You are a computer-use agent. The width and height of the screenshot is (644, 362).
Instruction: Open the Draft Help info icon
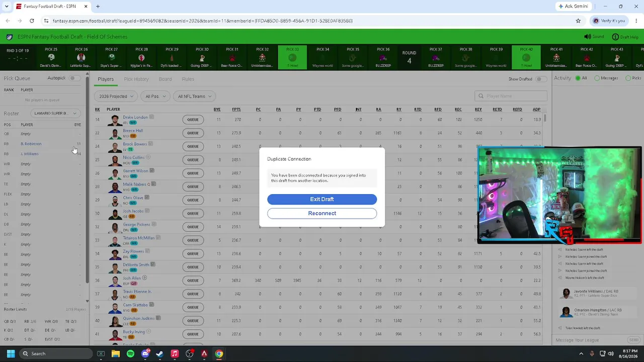tap(615, 37)
